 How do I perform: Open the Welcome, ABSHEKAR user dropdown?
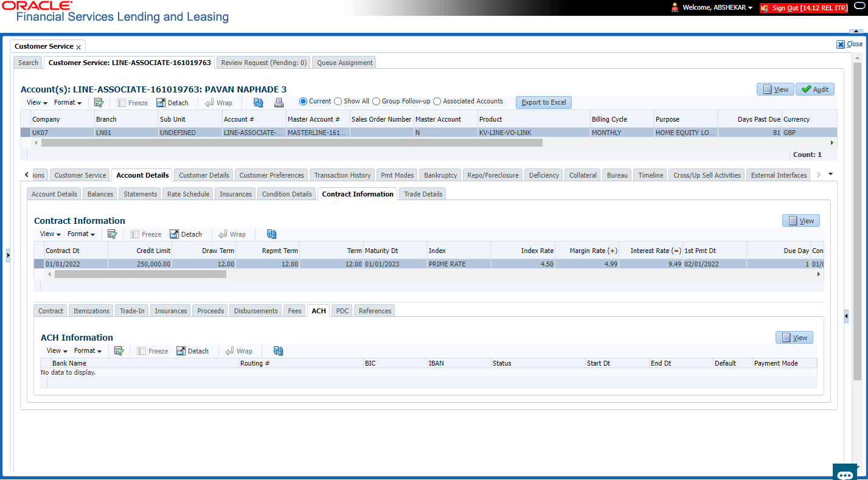tap(718, 8)
